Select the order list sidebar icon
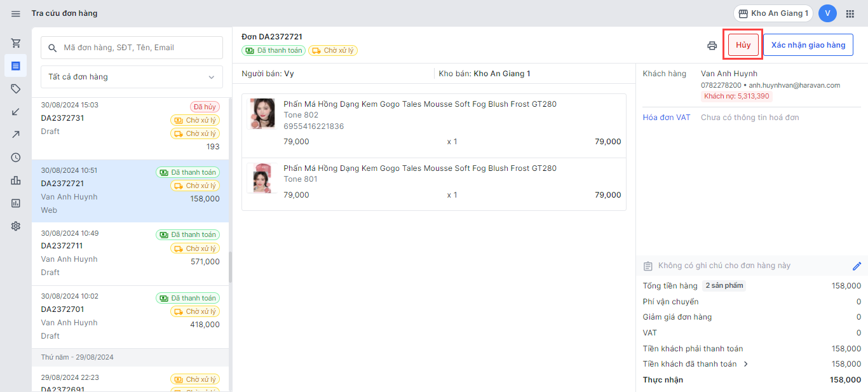868x392 pixels. pos(16,65)
